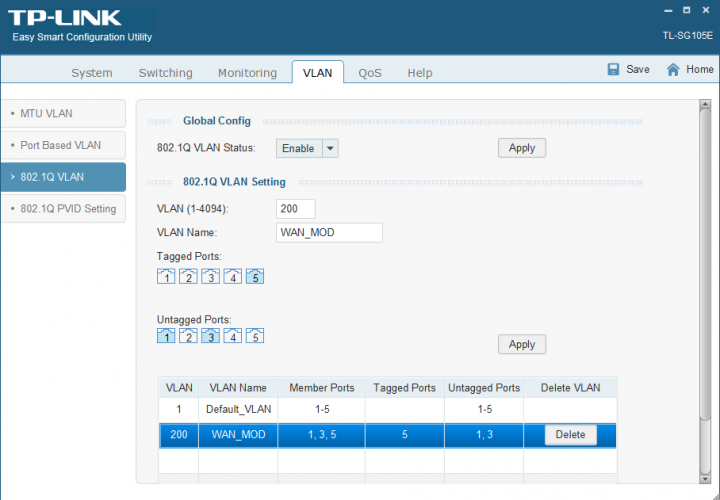
Task: Toggle untagged port 3
Action: click(210, 336)
